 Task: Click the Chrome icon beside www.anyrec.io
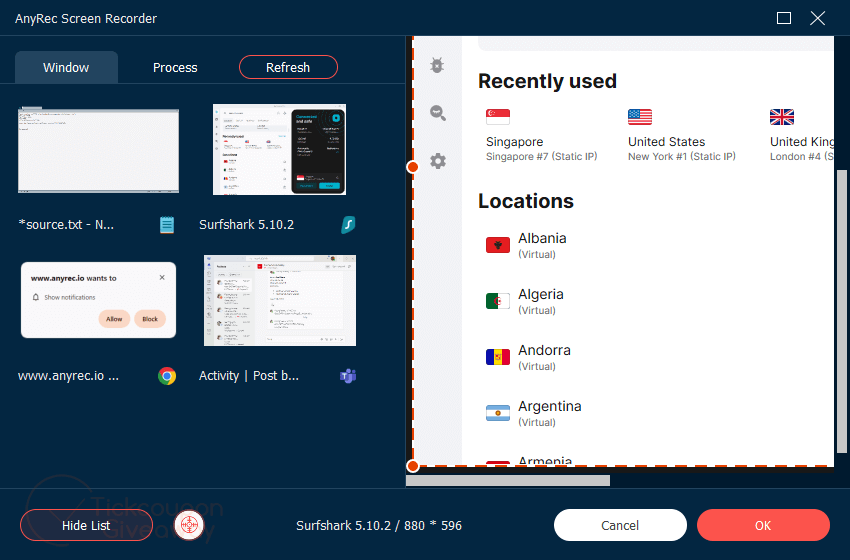pos(167,376)
